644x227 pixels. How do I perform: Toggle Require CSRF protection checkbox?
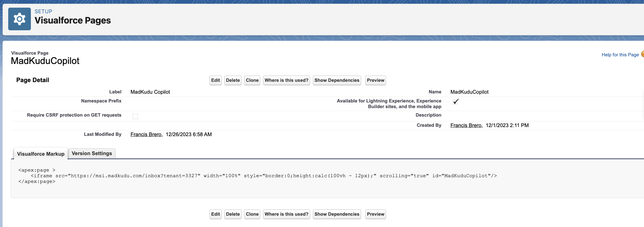(x=135, y=116)
